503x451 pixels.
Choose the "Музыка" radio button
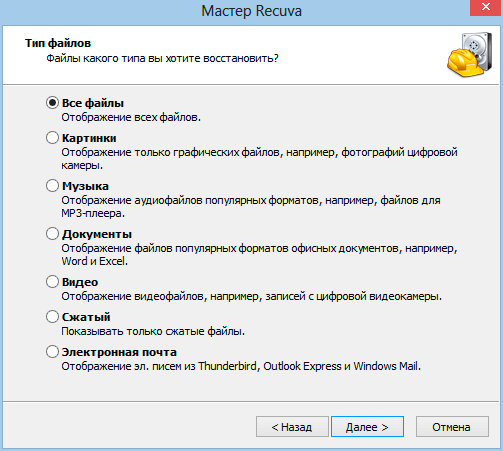(52, 186)
